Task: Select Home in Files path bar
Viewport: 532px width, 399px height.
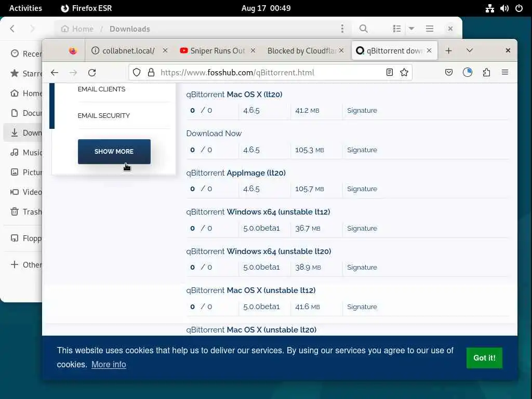Action: 77,29
